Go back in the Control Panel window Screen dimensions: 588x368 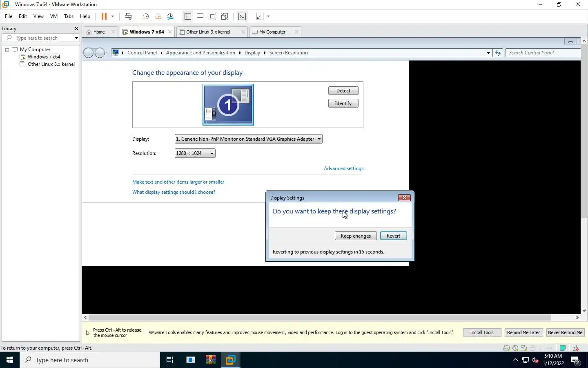(88, 53)
